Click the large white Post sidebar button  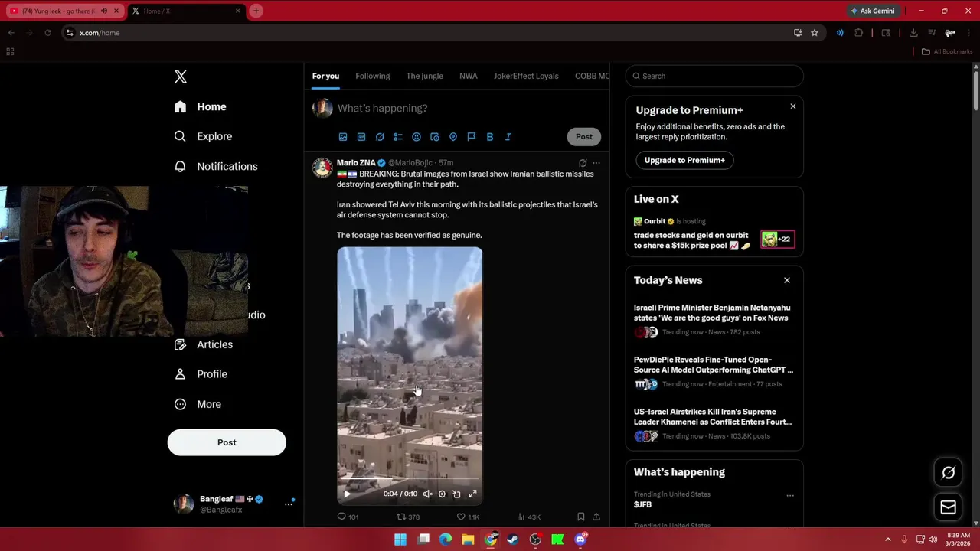[x=227, y=442]
